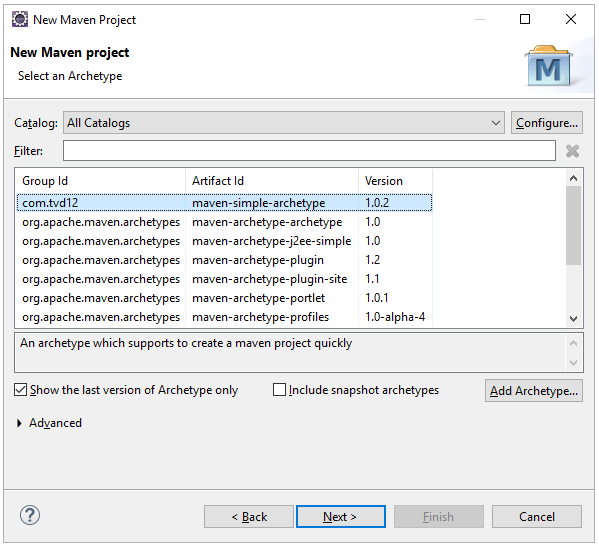599x550 pixels.
Task: Enable Include snapshot archetypes
Action: coord(279,390)
